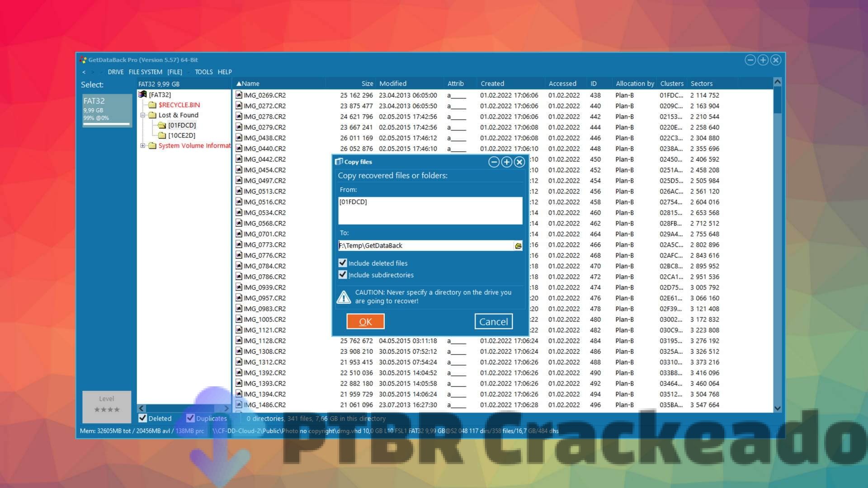Click the From source list box
Image resolution: width=868 pixels, height=488 pixels.
tap(430, 211)
